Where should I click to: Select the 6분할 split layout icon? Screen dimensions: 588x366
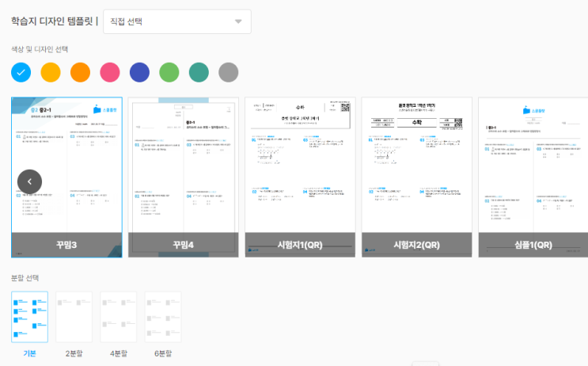(163, 317)
